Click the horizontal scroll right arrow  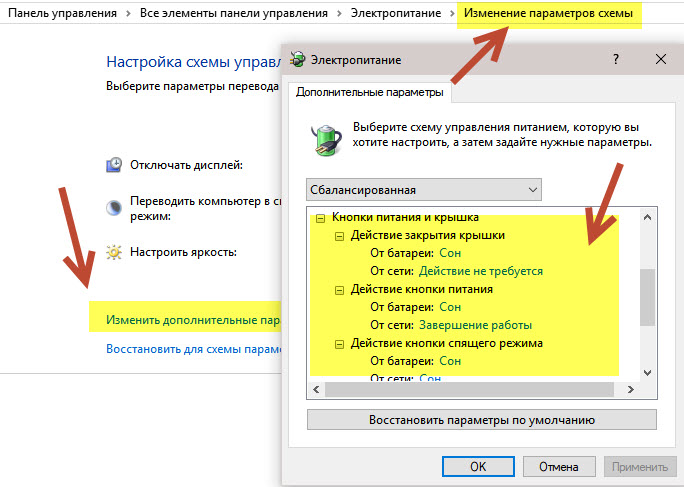pos(630,389)
